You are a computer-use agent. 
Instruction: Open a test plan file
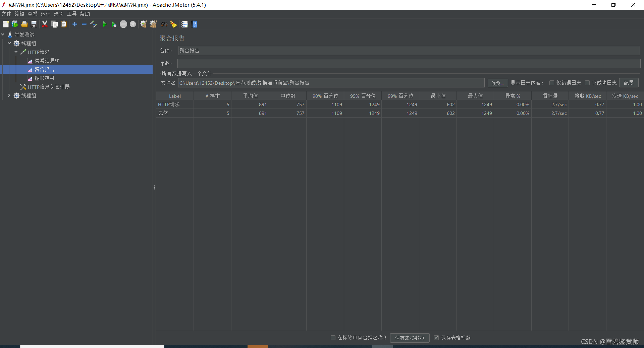[24, 24]
